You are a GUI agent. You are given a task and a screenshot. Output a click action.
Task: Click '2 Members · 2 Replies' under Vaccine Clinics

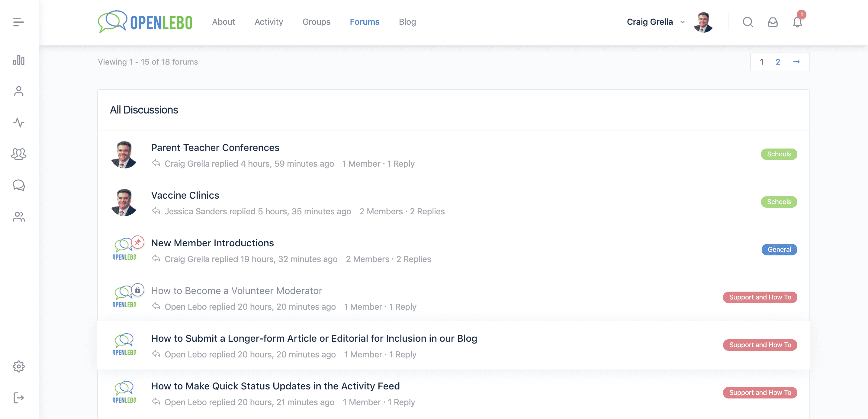tap(402, 212)
